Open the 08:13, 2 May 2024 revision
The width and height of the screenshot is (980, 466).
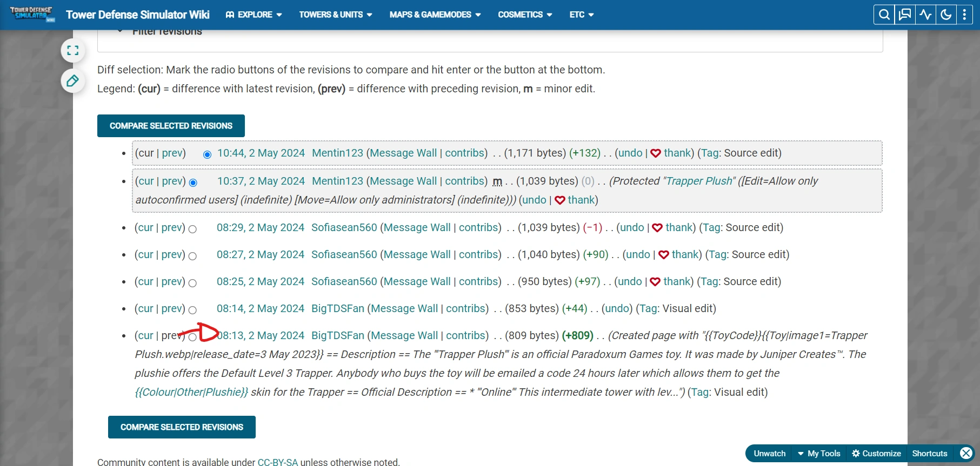click(x=261, y=336)
